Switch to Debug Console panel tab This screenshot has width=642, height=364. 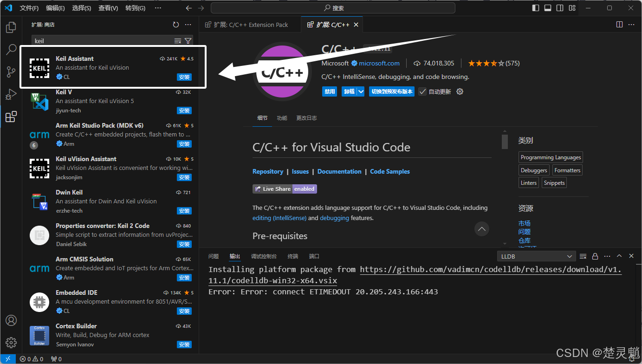click(264, 256)
